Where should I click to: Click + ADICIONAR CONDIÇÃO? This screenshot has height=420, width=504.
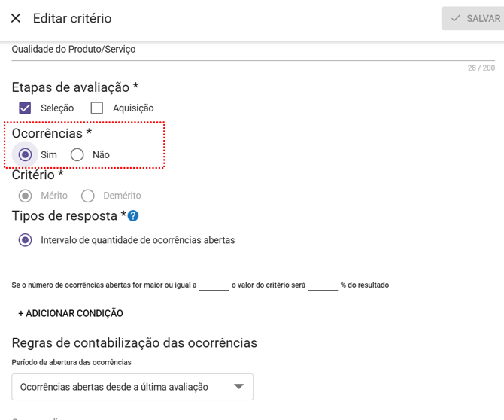(x=71, y=313)
